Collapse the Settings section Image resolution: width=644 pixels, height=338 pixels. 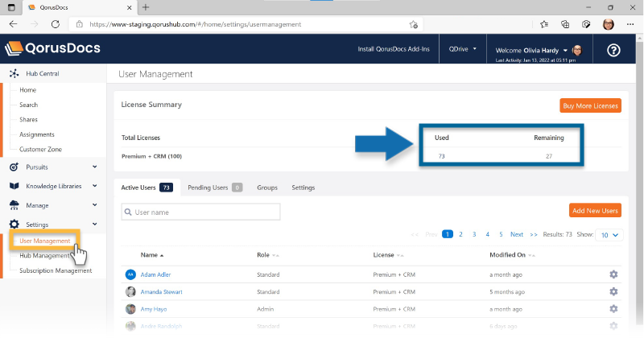pyautogui.click(x=95, y=224)
